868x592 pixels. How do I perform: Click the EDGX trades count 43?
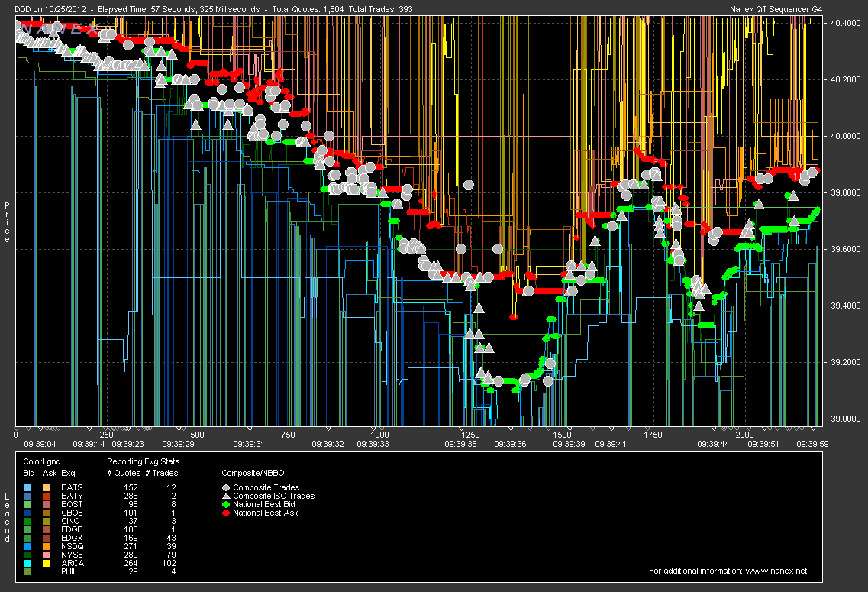click(x=171, y=539)
